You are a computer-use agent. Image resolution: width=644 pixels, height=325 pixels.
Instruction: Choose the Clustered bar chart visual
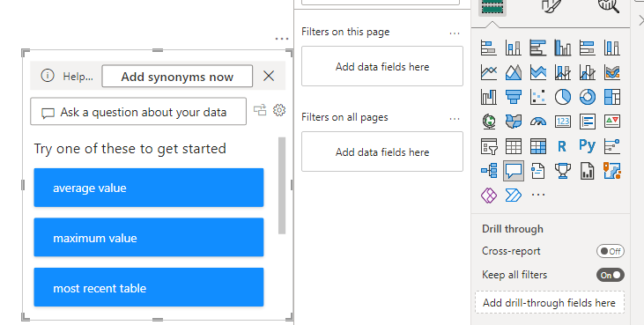[538, 48]
